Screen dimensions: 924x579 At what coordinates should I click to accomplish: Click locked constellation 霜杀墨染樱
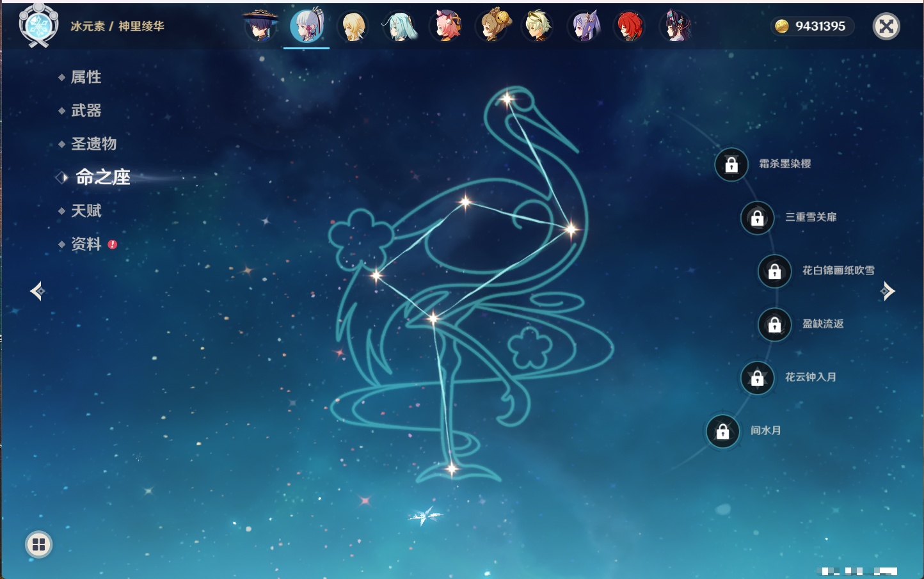point(731,165)
